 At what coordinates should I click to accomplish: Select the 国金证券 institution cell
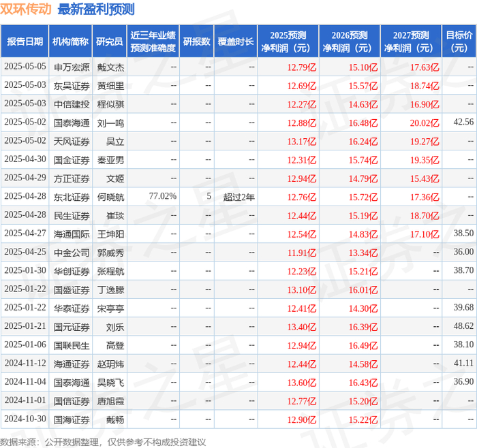pos(72,160)
